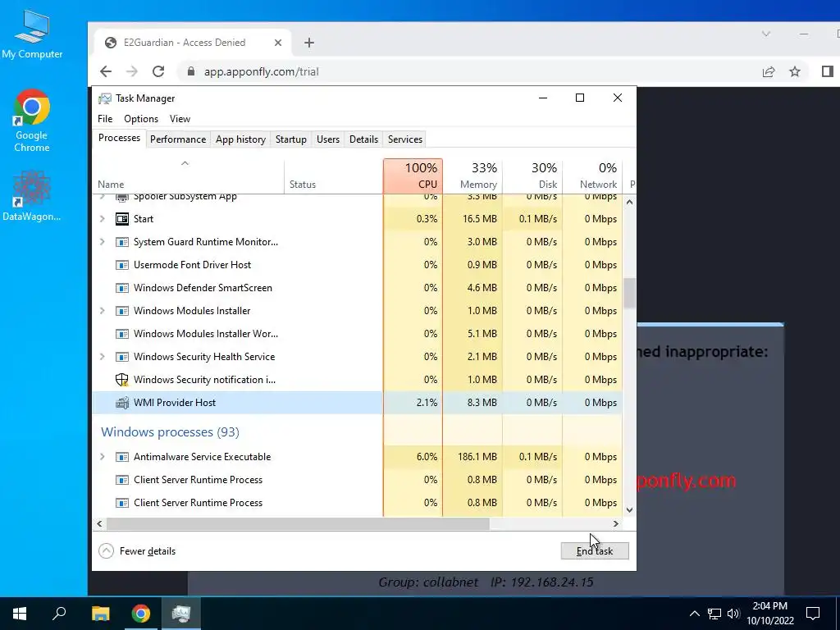Screen dimensions: 840x630
Task: Sort processes by Memory column
Action: pos(472,176)
